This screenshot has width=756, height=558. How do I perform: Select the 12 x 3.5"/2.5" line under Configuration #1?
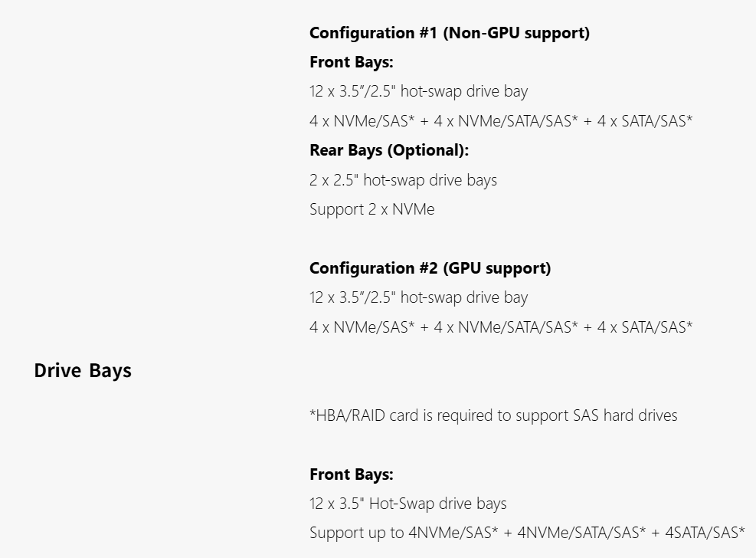[x=418, y=91]
